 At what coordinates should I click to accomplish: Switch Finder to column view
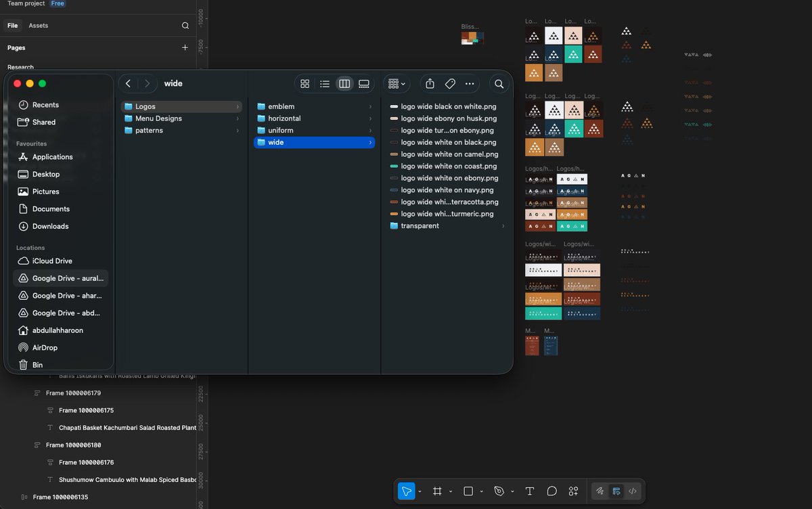point(344,84)
